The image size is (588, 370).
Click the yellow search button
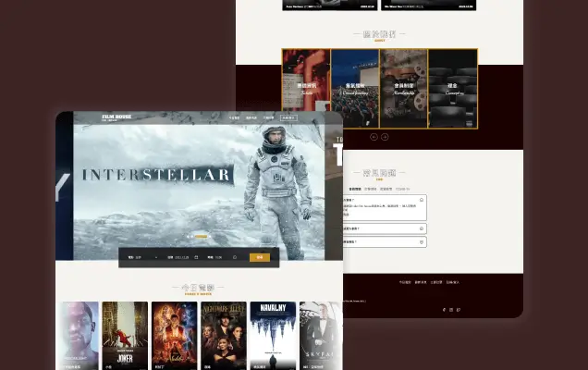pos(260,257)
